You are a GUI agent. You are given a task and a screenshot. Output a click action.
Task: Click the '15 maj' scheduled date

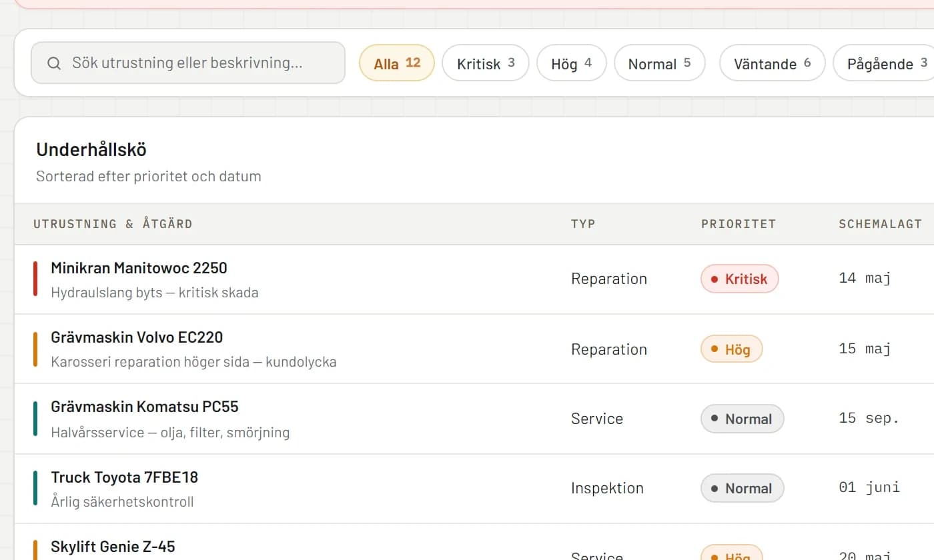coord(865,348)
